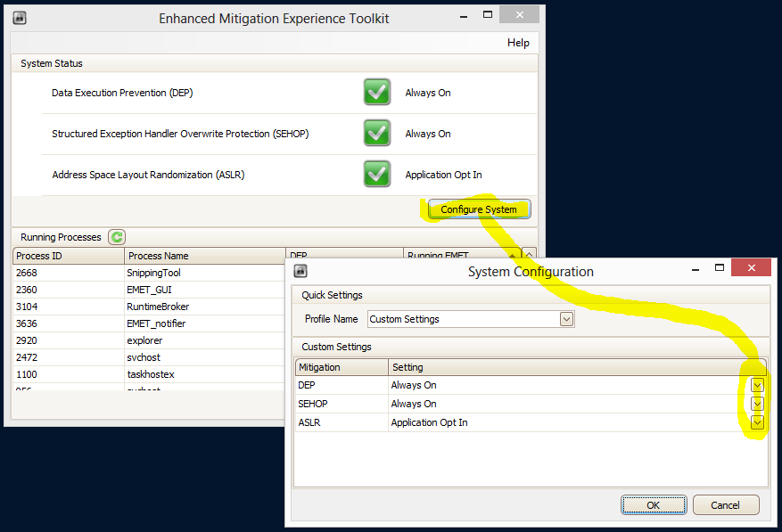Click the System Configuration window title icon
This screenshot has width=782, height=532.
[300, 271]
